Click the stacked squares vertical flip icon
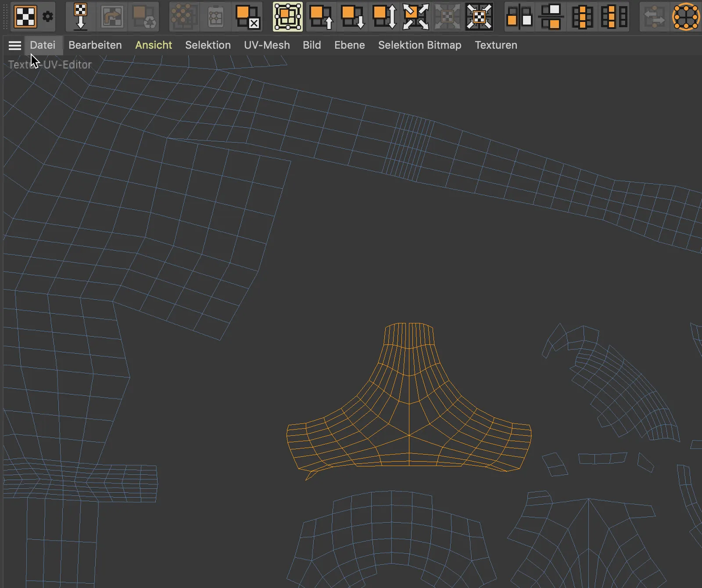Screen dimensions: 702x588 coord(551,17)
